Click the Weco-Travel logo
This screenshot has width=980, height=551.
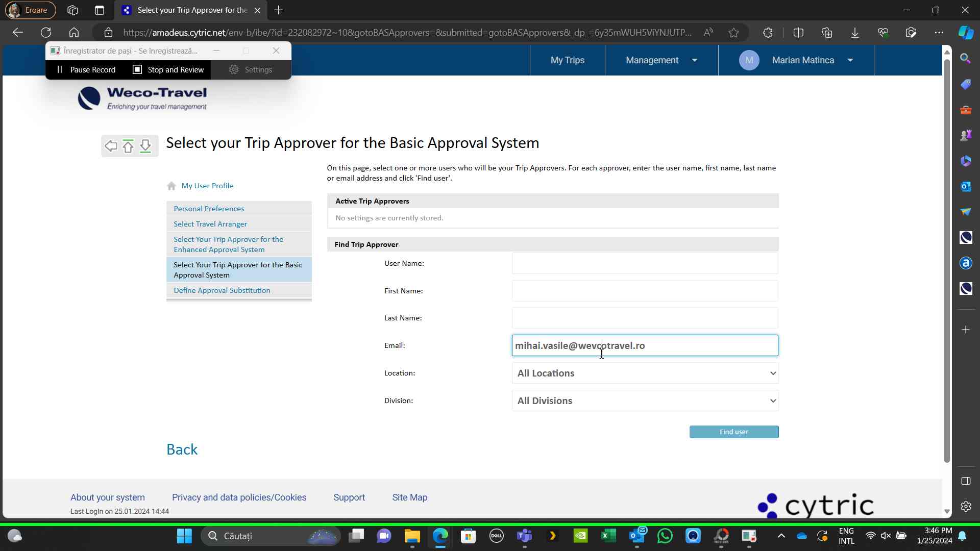pos(142,98)
